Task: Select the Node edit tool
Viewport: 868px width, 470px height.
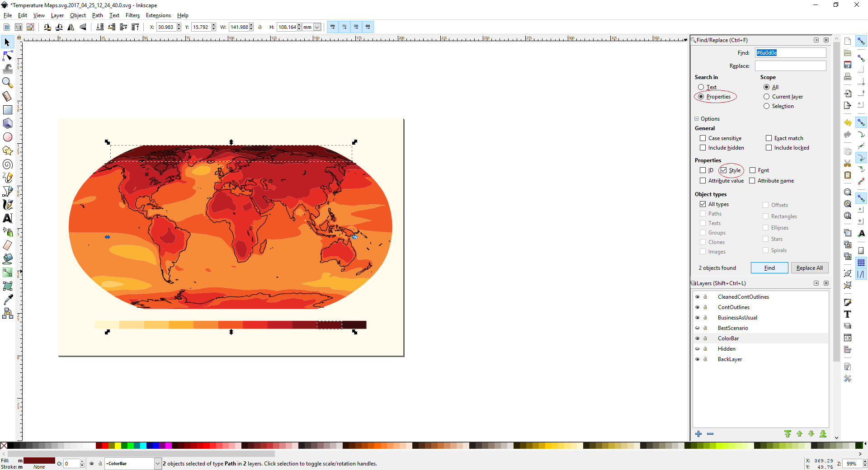Action: (7, 56)
